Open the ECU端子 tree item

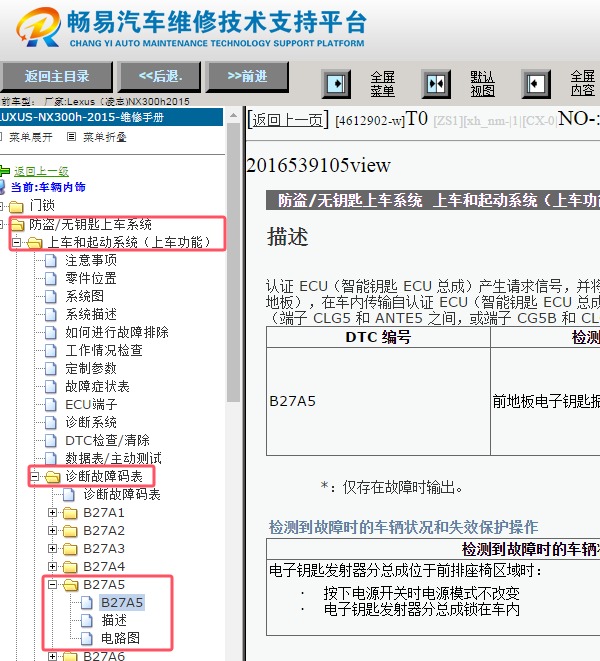91,405
